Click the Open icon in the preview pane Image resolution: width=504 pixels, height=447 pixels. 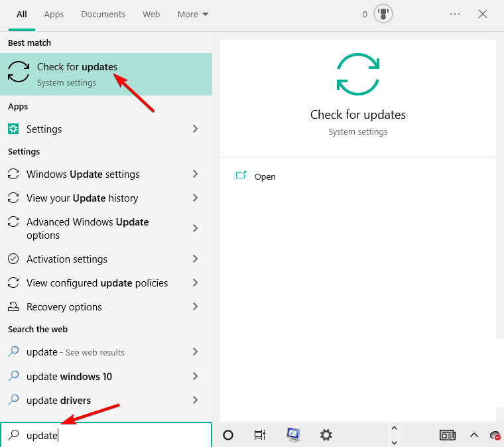(241, 175)
